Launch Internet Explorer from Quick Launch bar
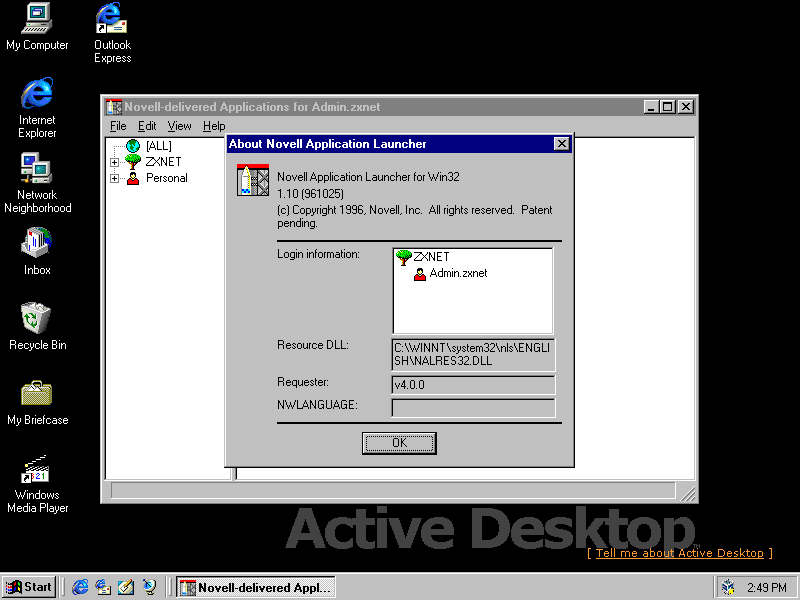 [80, 587]
